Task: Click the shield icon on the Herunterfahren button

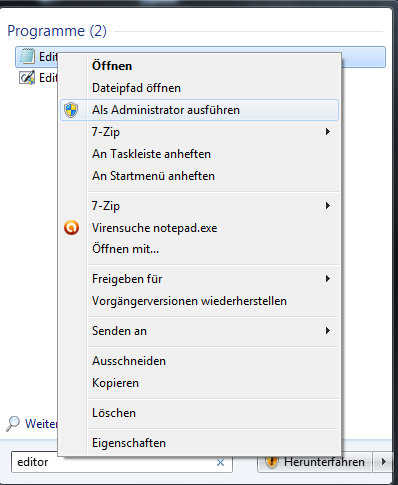Action: pos(272,462)
